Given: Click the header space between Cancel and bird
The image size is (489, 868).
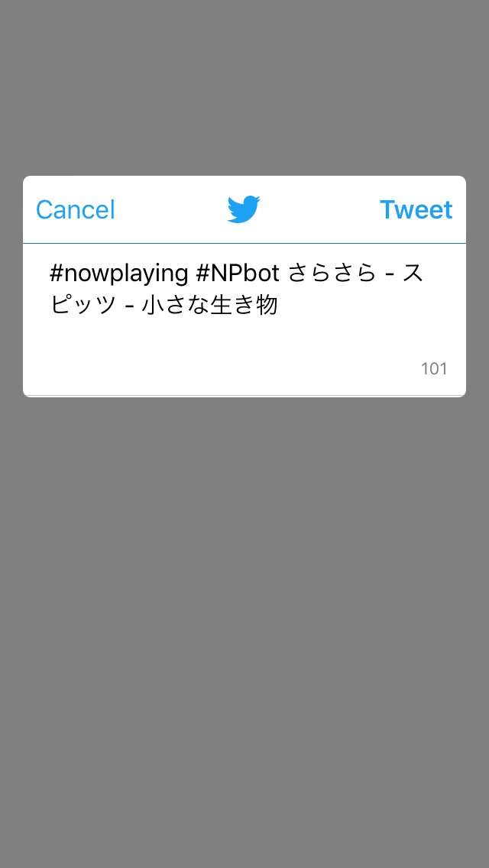Looking at the screenshot, I should (x=171, y=210).
